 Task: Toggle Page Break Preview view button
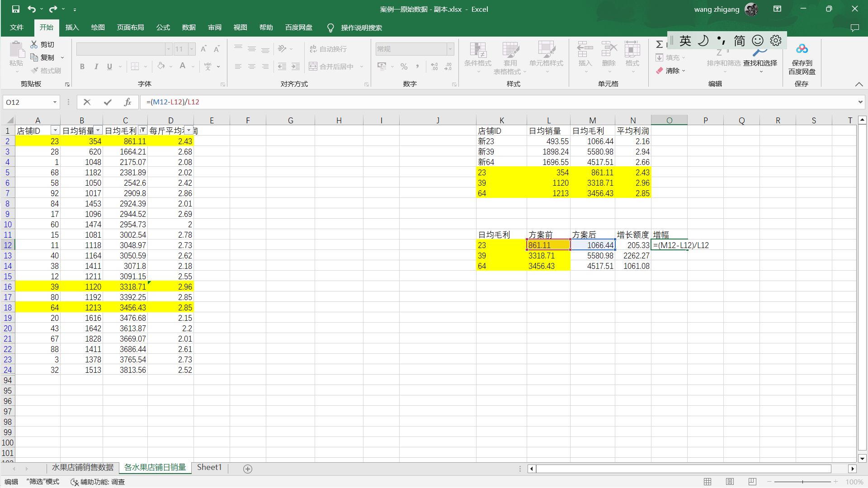point(752,482)
